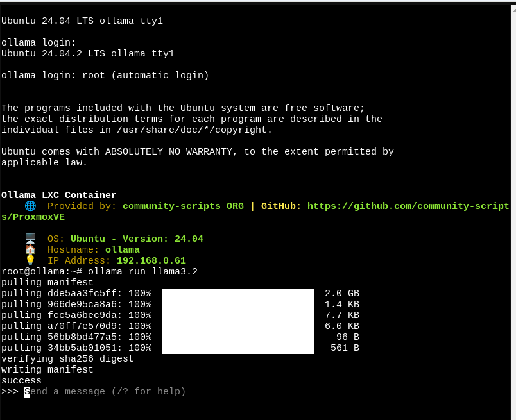Click the line 'pulling 34bb5ab01051: 100%'
516x420 pixels.
click(76, 348)
